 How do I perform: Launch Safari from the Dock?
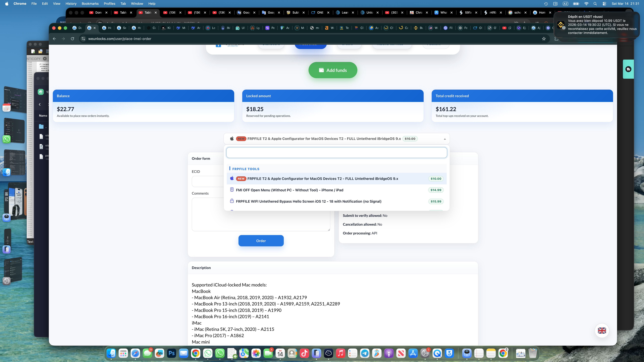[x=135, y=353]
